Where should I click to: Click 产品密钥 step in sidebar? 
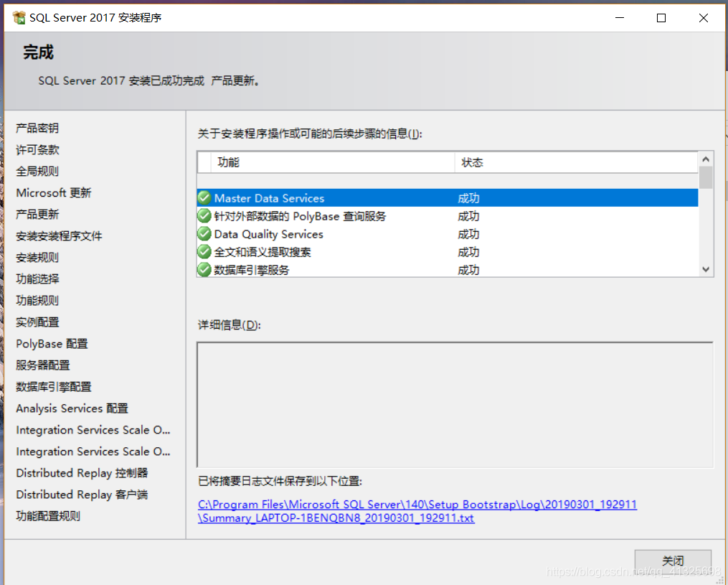37,128
